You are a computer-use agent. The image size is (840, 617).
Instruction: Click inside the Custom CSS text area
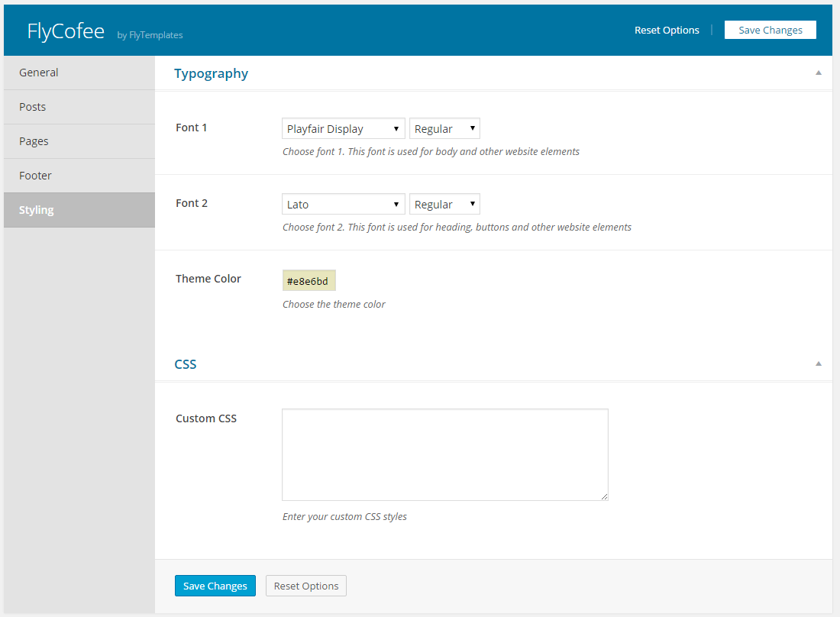click(444, 454)
